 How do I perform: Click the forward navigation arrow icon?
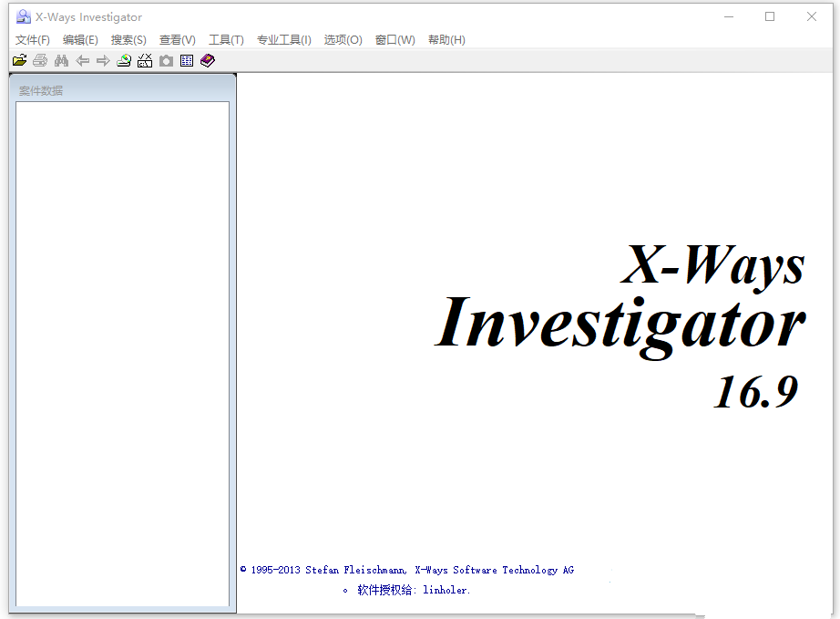[103, 60]
